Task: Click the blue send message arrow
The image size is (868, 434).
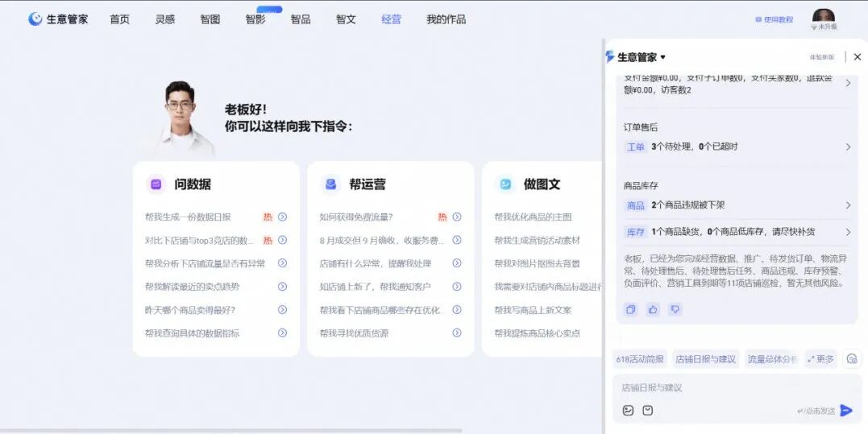Action: tap(845, 411)
